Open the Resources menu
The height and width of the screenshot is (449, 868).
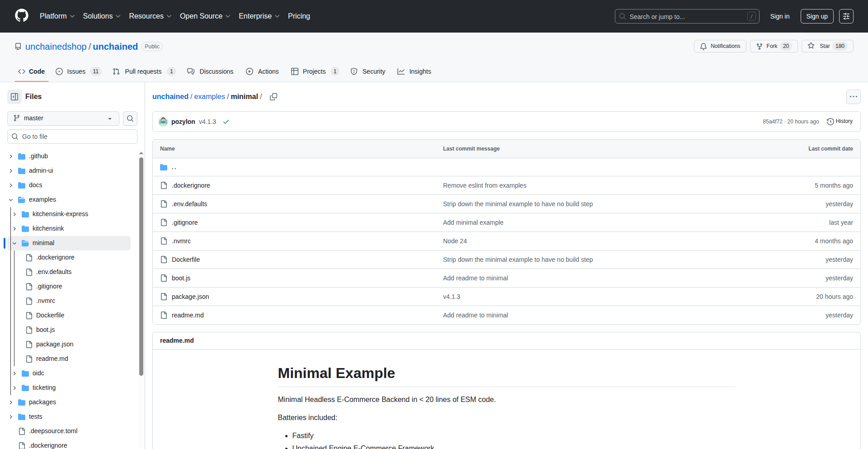pos(150,16)
